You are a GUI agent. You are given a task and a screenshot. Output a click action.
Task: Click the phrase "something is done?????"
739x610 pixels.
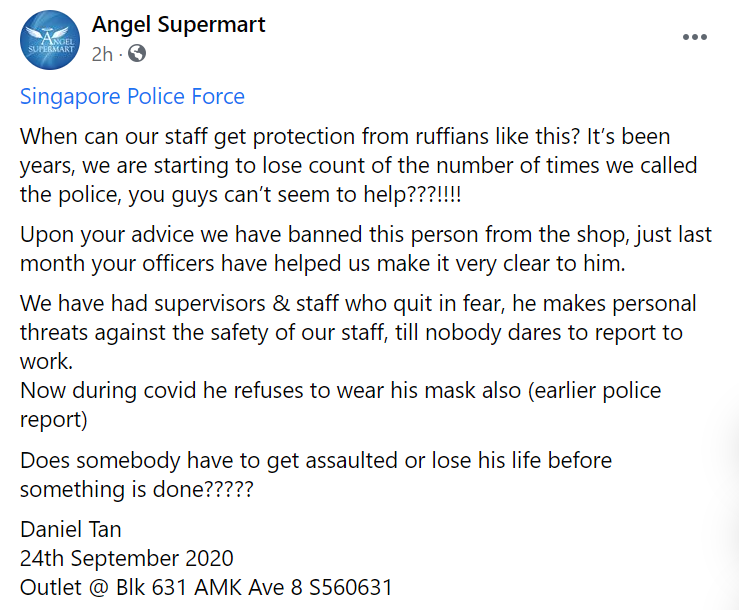(137, 491)
